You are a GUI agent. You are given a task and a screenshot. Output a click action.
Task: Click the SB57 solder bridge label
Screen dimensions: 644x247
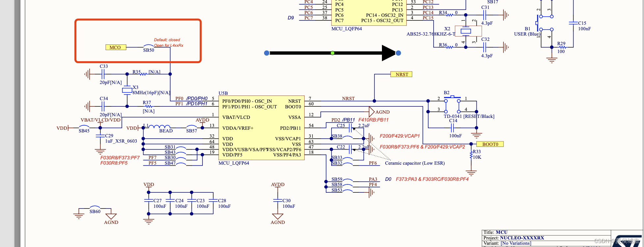pos(192,131)
